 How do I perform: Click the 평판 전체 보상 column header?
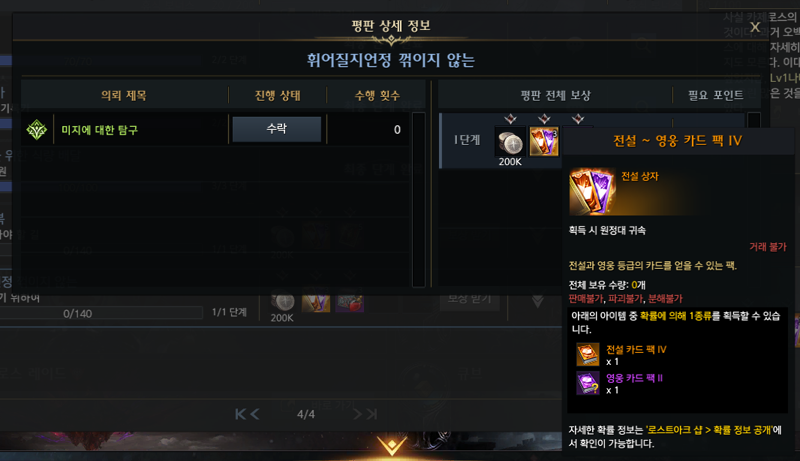555,95
